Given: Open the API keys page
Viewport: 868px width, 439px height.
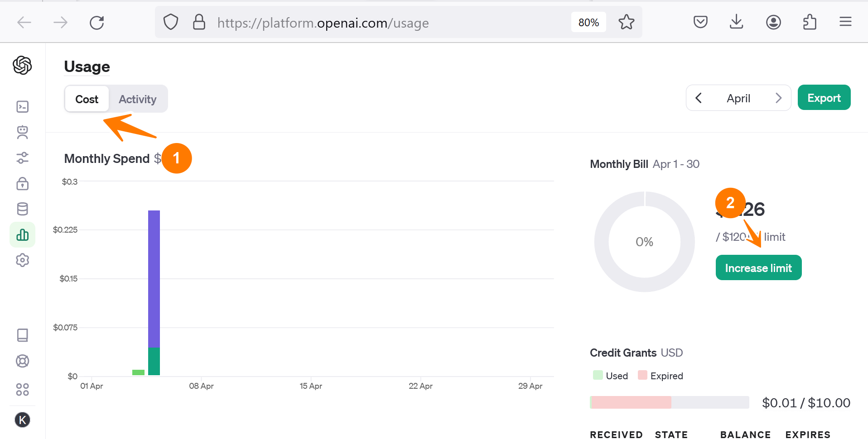Looking at the screenshot, I should [x=22, y=184].
